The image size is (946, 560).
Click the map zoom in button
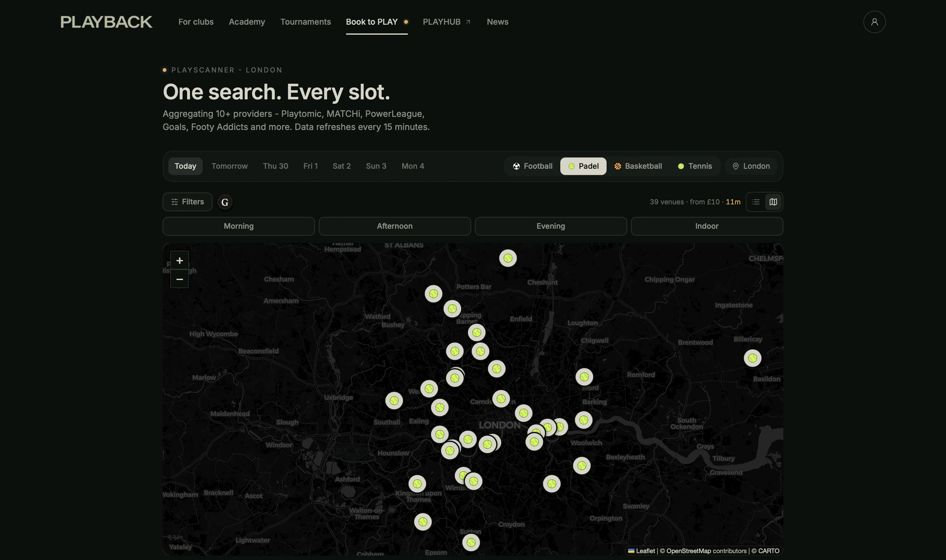tap(179, 260)
